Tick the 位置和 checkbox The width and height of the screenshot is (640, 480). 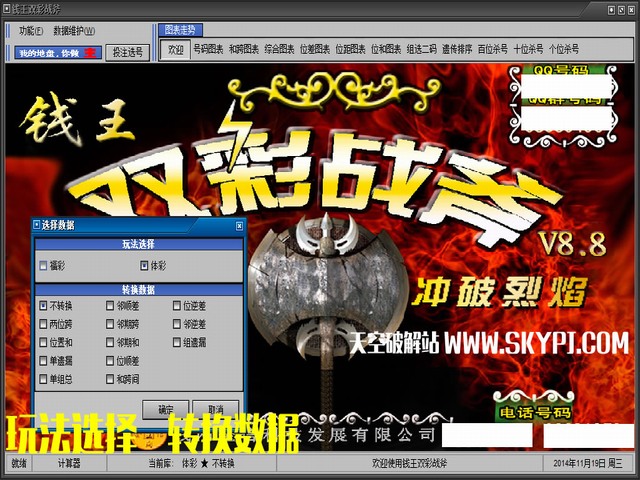[43, 342]
